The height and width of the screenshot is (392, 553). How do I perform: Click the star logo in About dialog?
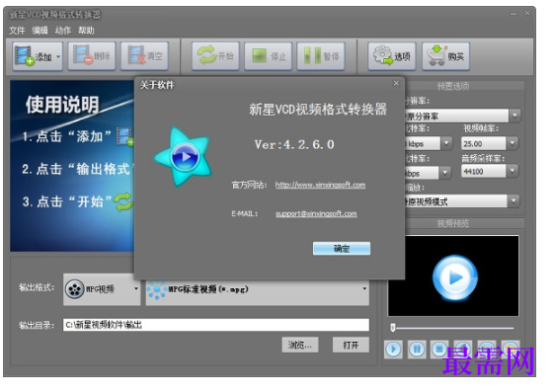tap(184, 157)
